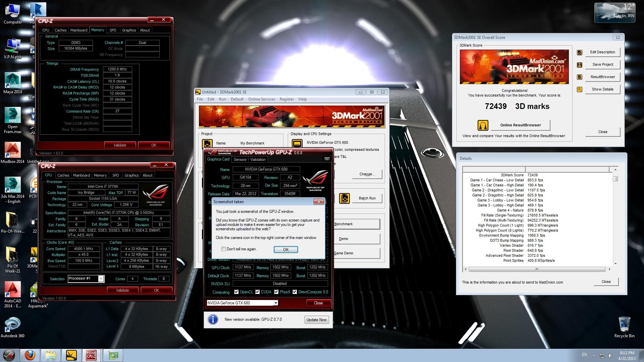The image size is (644, 362).
Task: Click the info icon in GPU-Z update bar
Action: 213,319
